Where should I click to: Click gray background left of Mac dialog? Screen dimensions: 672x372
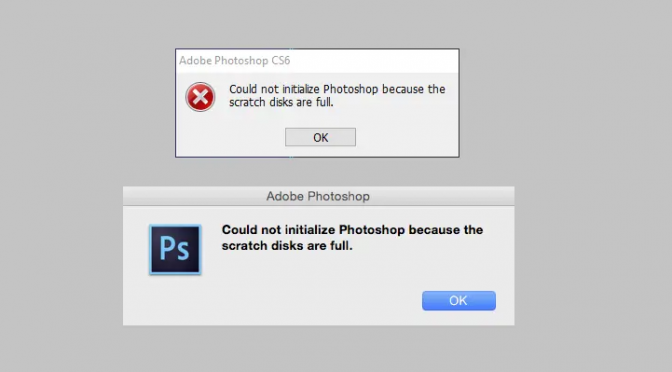tap(61, 256)
